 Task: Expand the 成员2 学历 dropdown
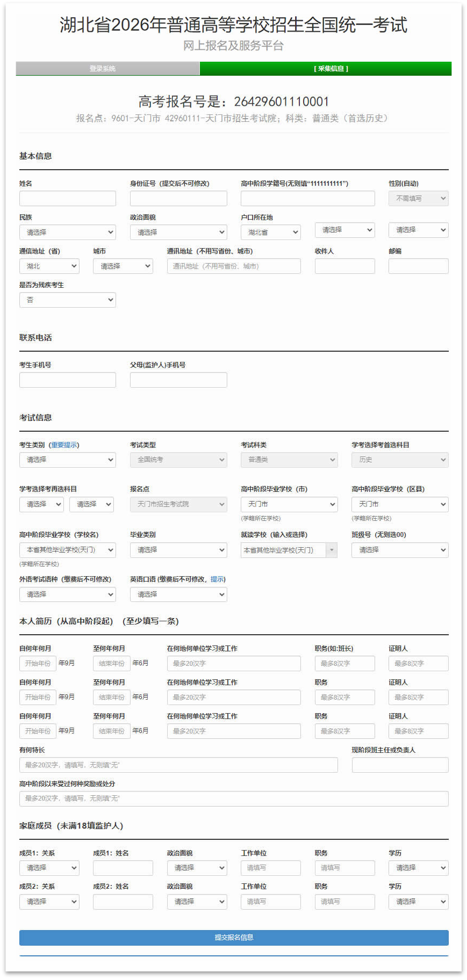(x=418, y=902)
